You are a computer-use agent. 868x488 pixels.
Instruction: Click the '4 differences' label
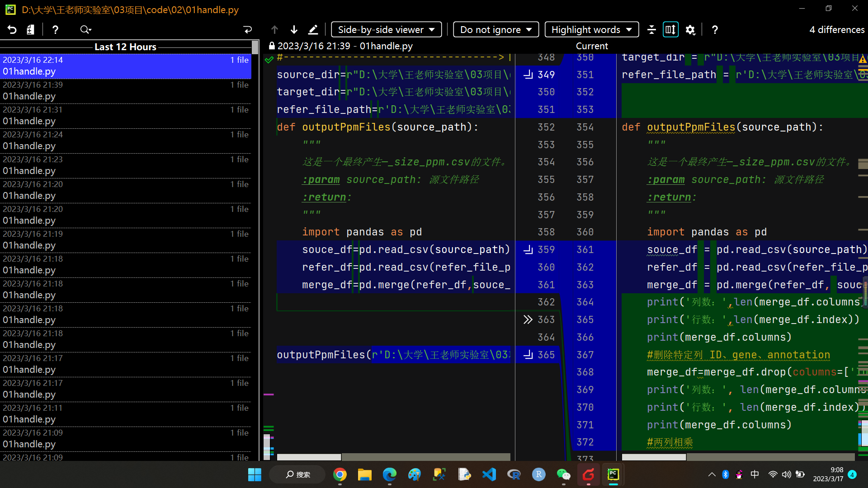[837, 30]
